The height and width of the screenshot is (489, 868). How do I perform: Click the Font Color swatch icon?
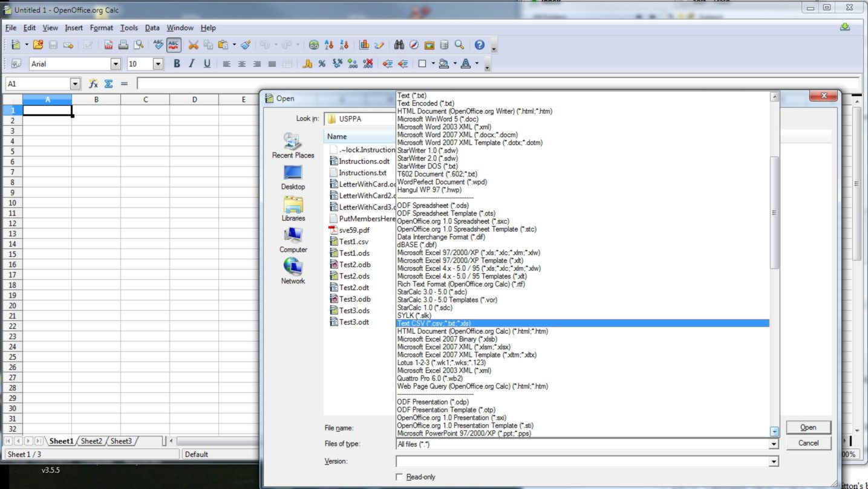(x=465, y=63)
